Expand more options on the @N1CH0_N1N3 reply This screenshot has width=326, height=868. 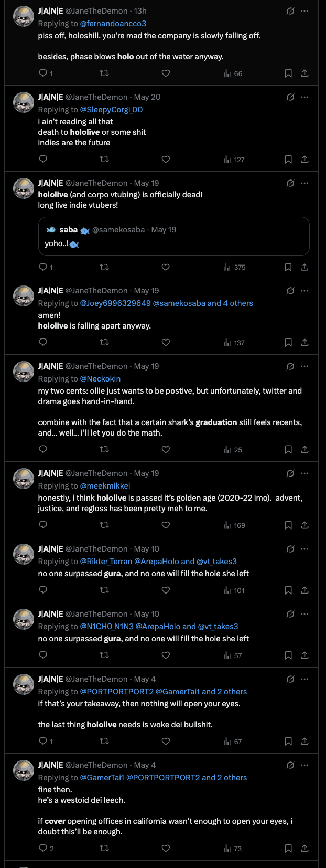click(305, 614)
